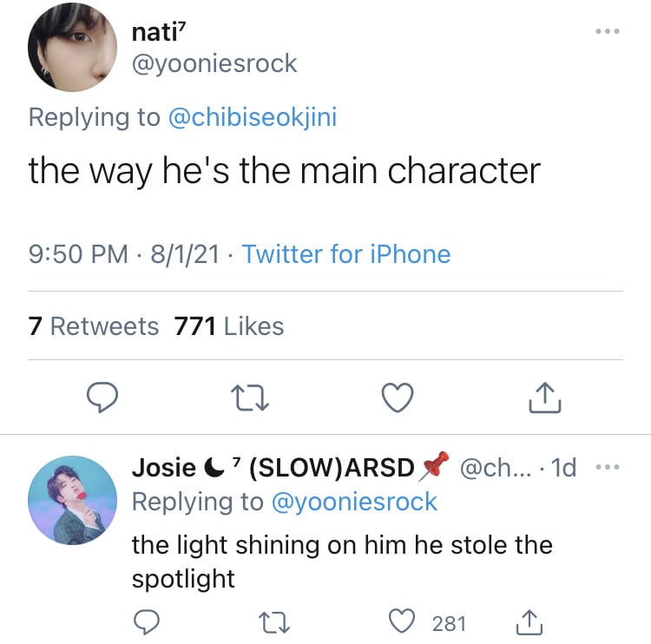Screen dimensions: 651x644
Task: Open nati's profile picture
Action: [72, 48]
